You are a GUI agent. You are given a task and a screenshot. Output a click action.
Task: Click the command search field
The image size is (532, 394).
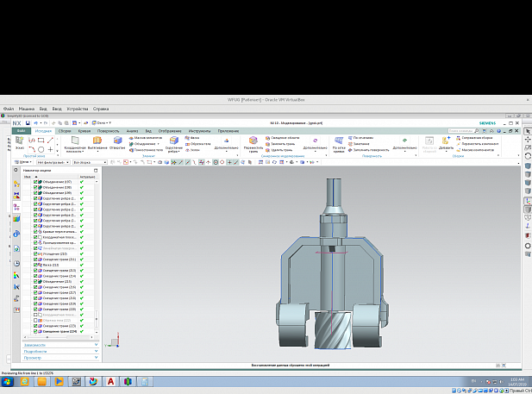pyautogui.click(x=463, y=131)
